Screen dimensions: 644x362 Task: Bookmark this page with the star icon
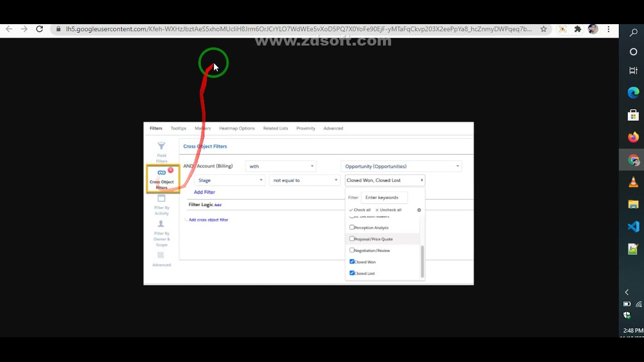click(x=543, y=29)
